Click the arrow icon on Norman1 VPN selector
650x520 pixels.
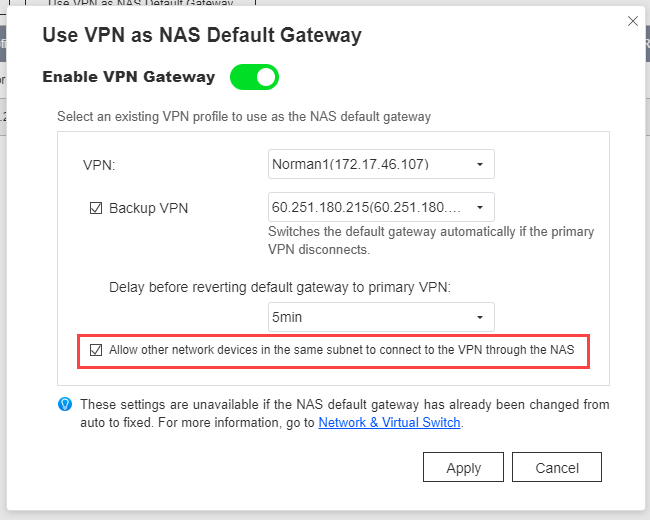point(480,165)
